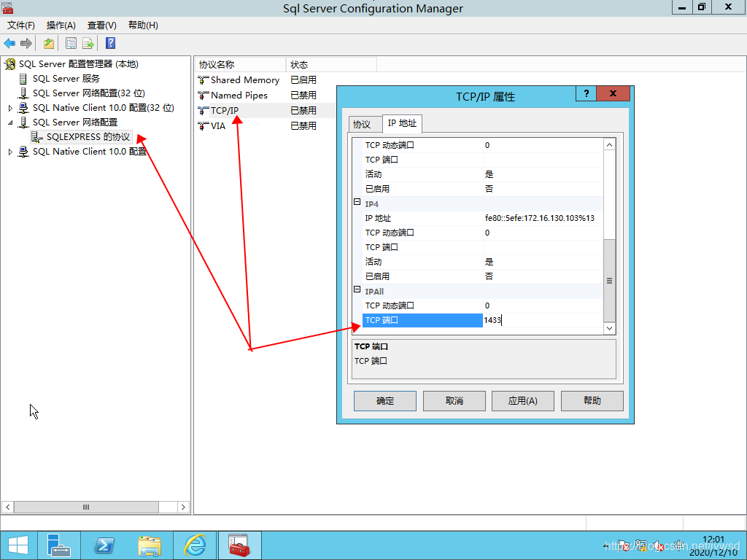Click the blue Help question mark icon
This screenshot has height=560, width=747.
[110, 43]
